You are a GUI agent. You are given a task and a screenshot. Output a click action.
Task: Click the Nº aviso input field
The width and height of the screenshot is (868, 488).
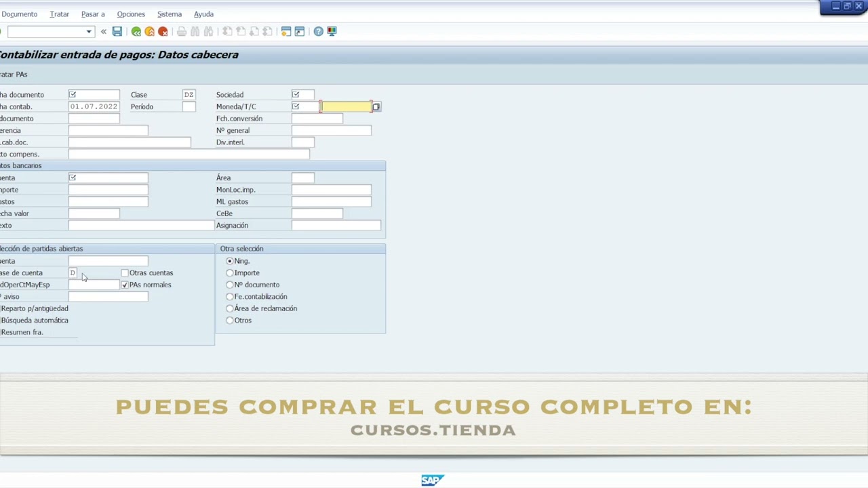click(108, 297)
